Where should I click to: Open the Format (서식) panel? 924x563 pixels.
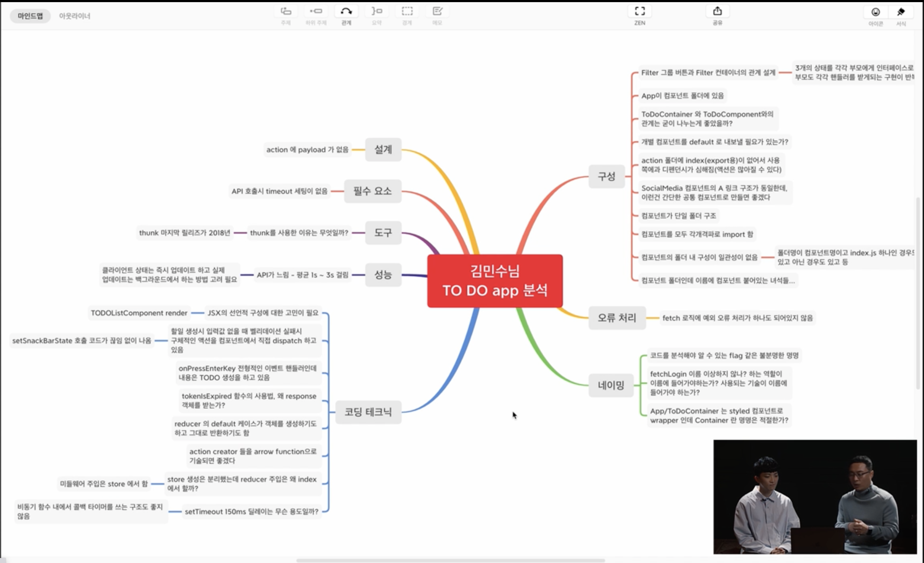pos(901,12)
